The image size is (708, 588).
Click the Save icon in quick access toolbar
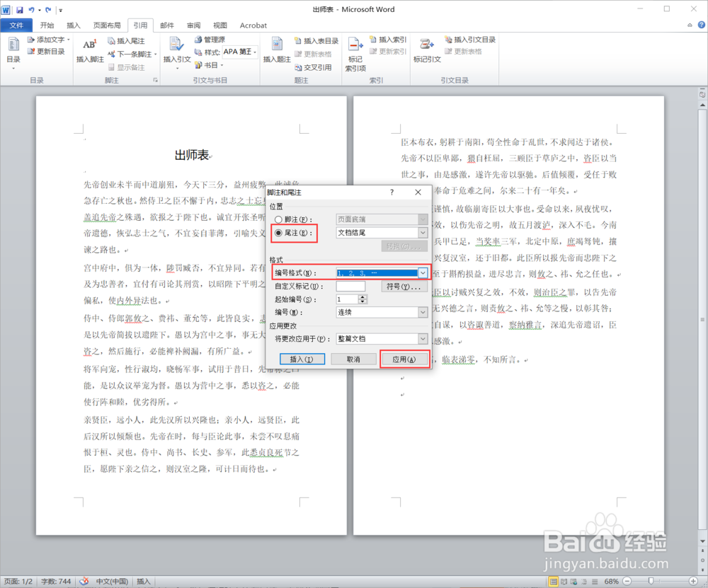click(x=19, y=9)
